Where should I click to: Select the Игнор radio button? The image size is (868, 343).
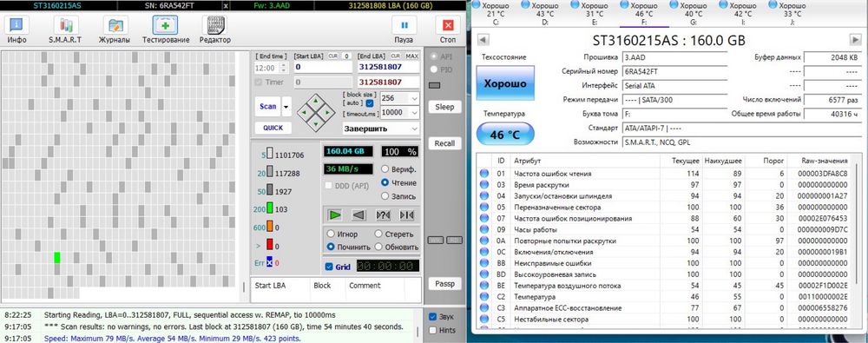[x=331, y=234]
